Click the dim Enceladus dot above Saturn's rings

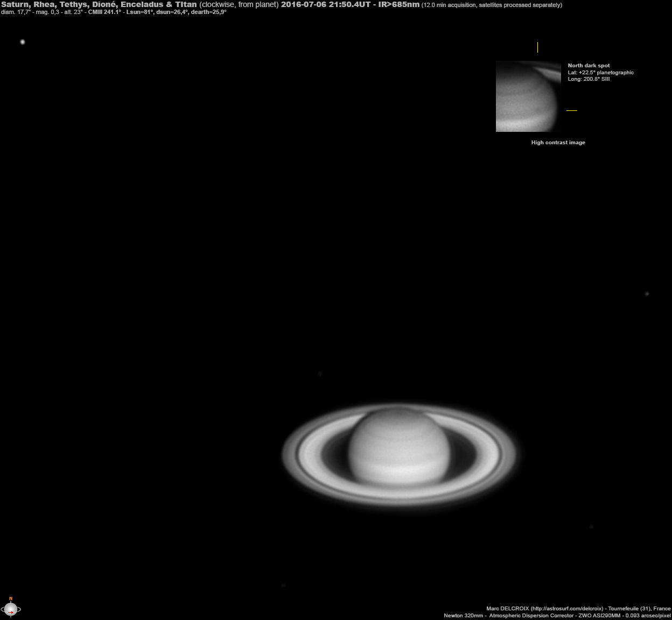coord(320,374)
